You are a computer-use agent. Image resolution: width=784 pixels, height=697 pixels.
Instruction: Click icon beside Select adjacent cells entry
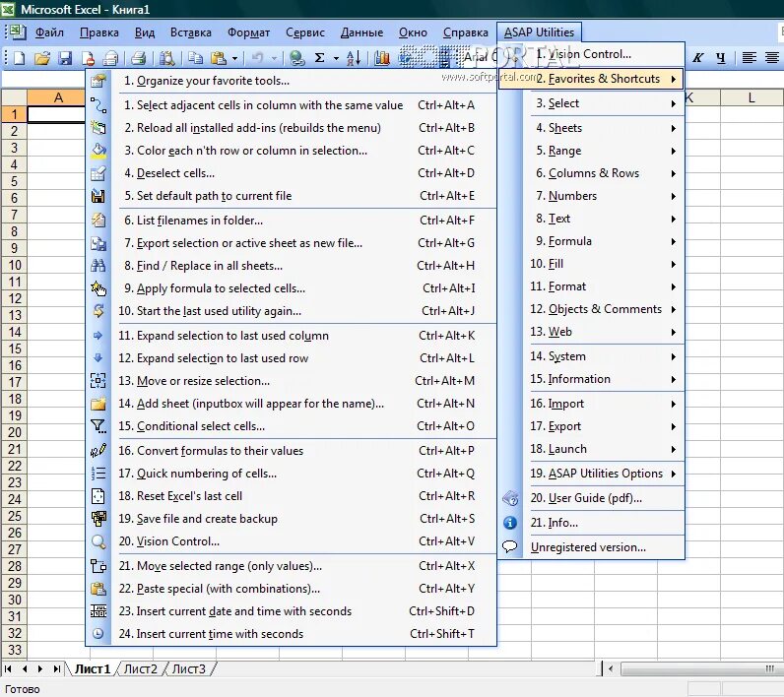coord(98,105)
